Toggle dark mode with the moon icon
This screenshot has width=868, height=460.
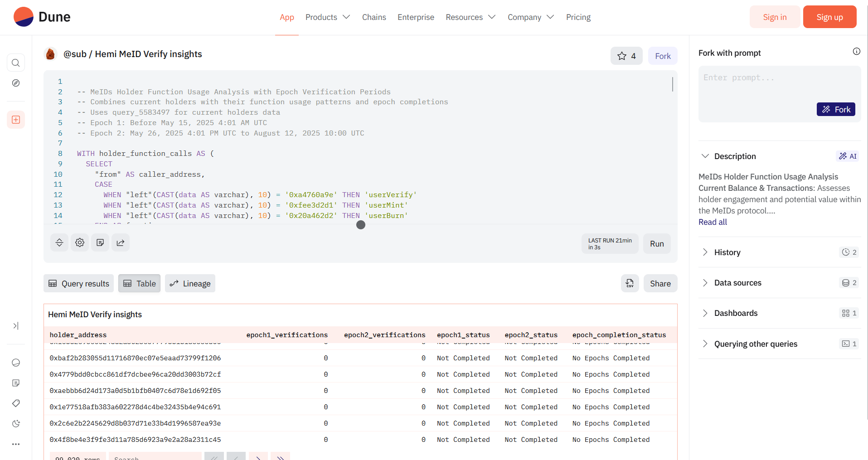(x=16, y=424)
